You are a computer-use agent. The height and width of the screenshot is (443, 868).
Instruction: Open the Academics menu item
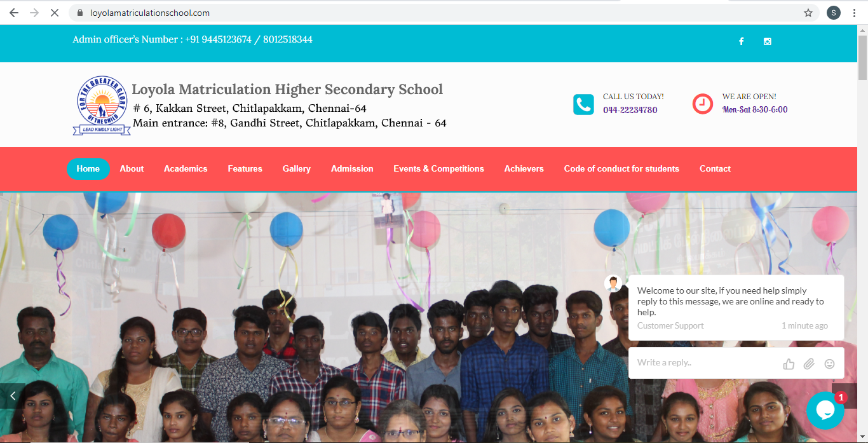(186, 168)
